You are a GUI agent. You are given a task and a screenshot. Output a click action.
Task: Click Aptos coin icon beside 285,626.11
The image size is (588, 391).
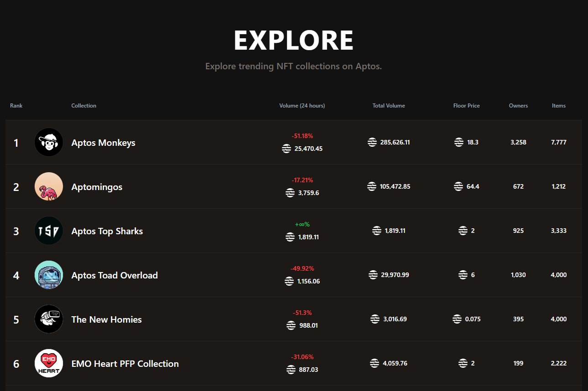click(372, 142)
